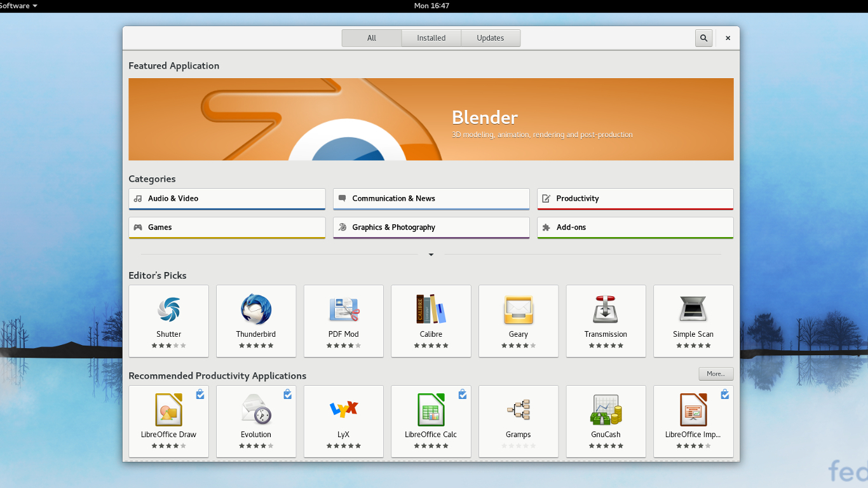The height and width of the screenshot is (488, 868).
Task: Browse the Communication & News category
Action: [431, 199]
